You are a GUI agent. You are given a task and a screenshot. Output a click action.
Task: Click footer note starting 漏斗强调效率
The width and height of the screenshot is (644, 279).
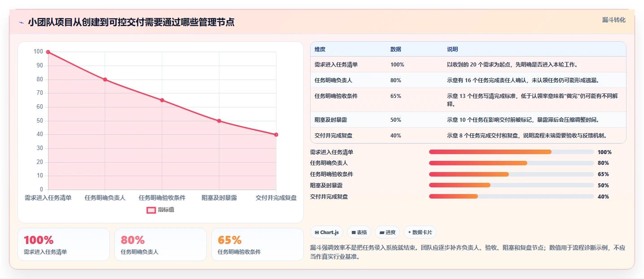tap(468, 252)
